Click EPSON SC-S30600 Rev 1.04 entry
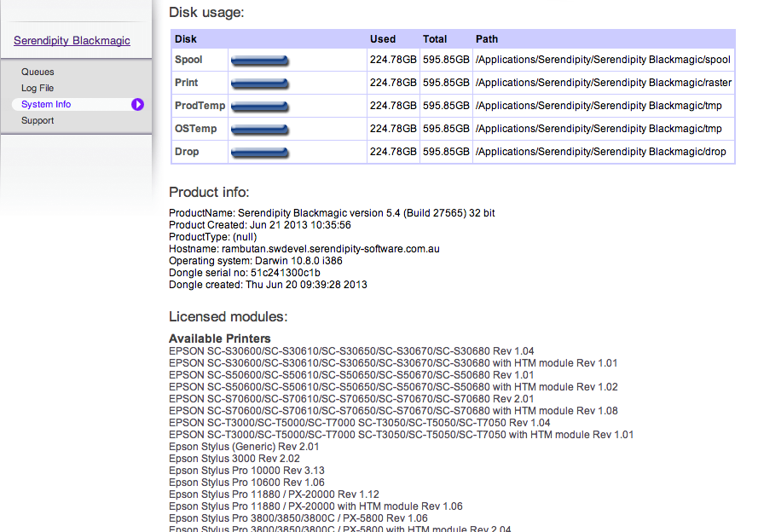758x532 pixels. click(351, 351)
